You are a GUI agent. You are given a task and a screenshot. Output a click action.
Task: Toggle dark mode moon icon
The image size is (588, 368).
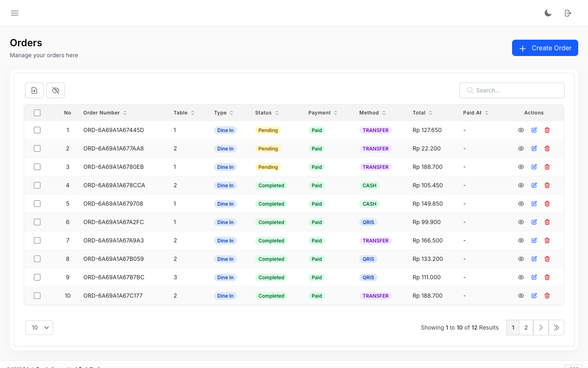click(x=548, y=13)
